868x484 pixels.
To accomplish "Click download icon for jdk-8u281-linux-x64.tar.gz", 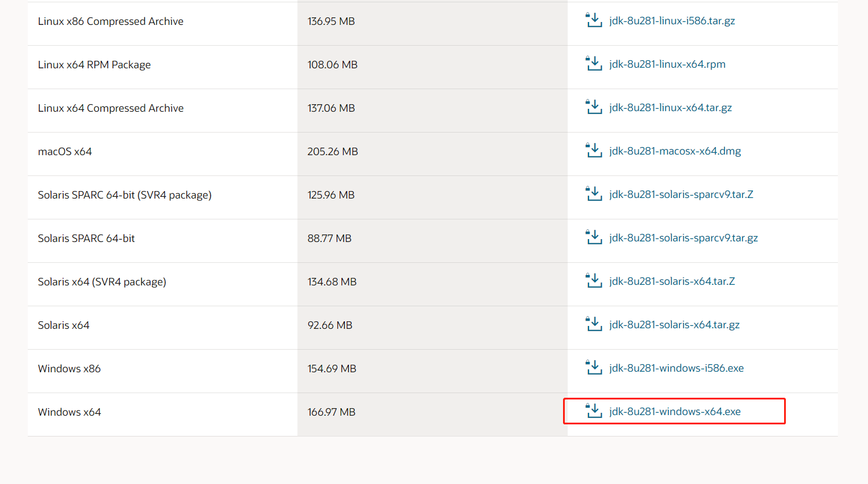I will point(594,107).
